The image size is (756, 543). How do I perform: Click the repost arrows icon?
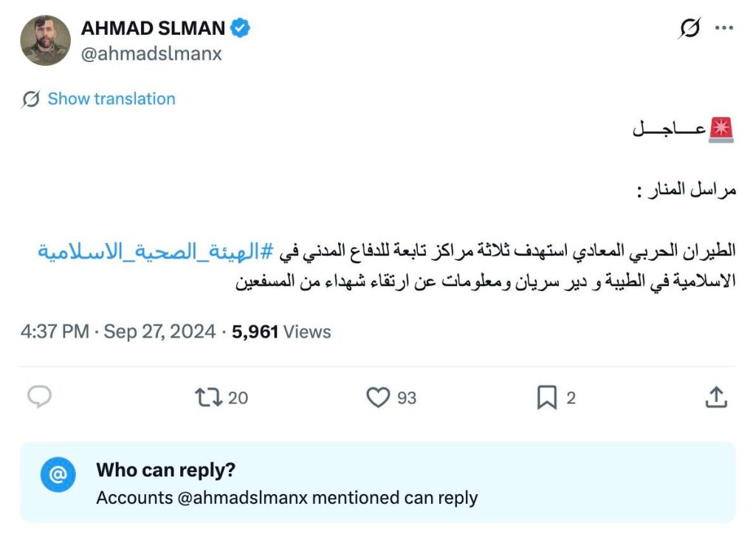click(207, 397)
